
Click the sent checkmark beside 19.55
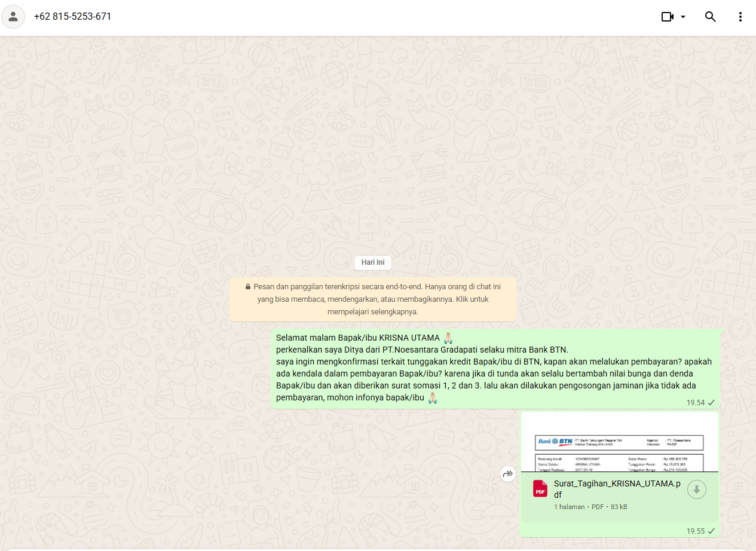[711, 531]
